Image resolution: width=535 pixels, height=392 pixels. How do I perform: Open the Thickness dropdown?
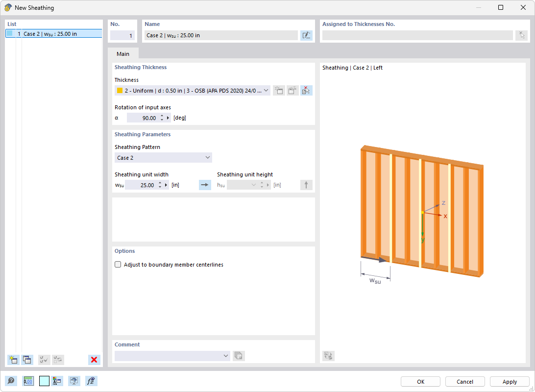[266, 90]
